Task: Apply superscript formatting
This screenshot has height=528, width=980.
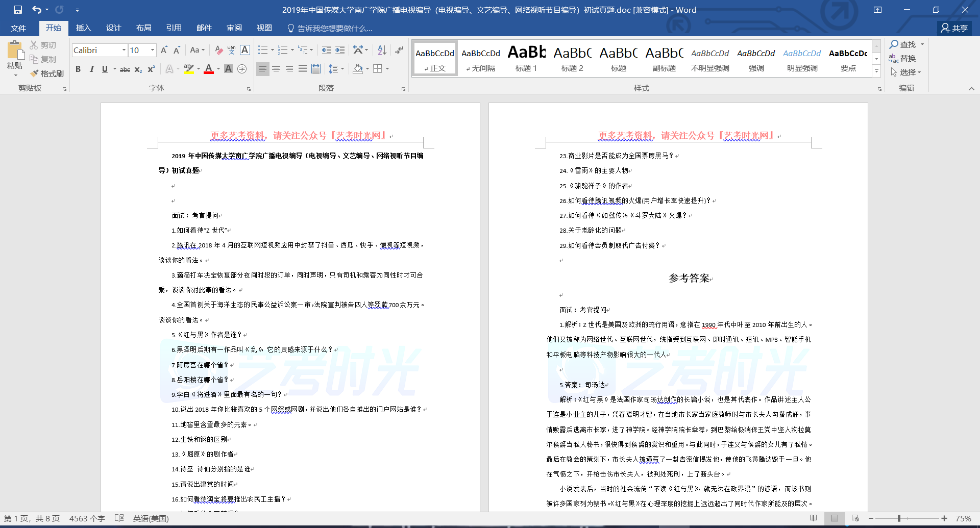Action: pos(152,69)
